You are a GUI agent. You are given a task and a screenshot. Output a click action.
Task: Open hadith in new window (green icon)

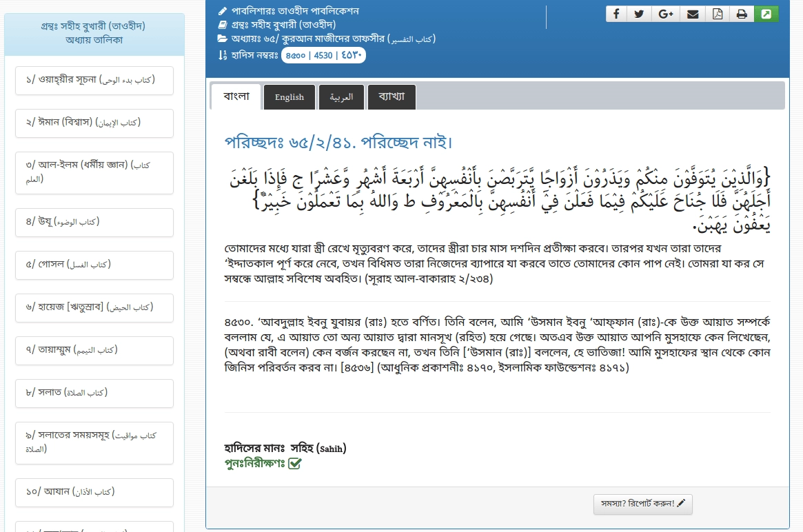coord(766,14)
